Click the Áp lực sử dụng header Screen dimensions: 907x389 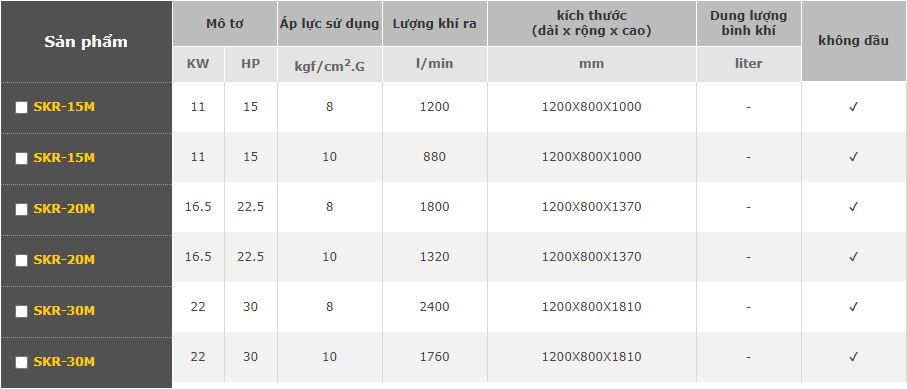point(330,24)
